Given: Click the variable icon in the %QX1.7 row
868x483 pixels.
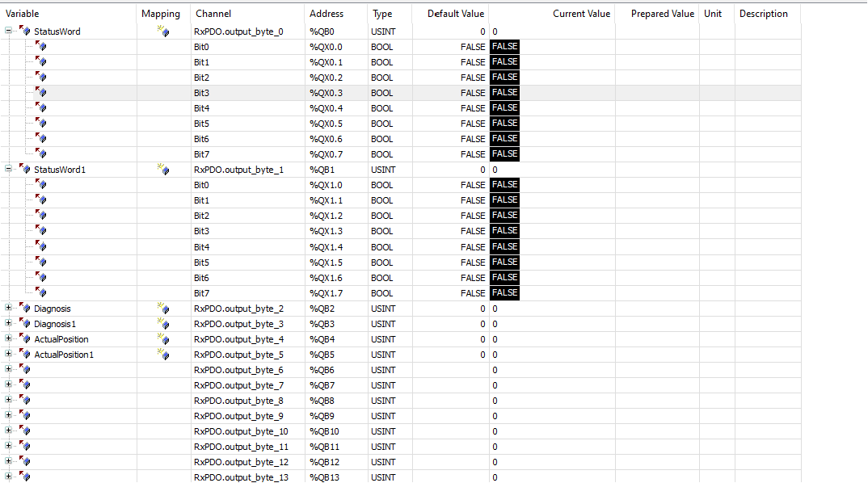Looking at the screenshot, I should 40,293.
